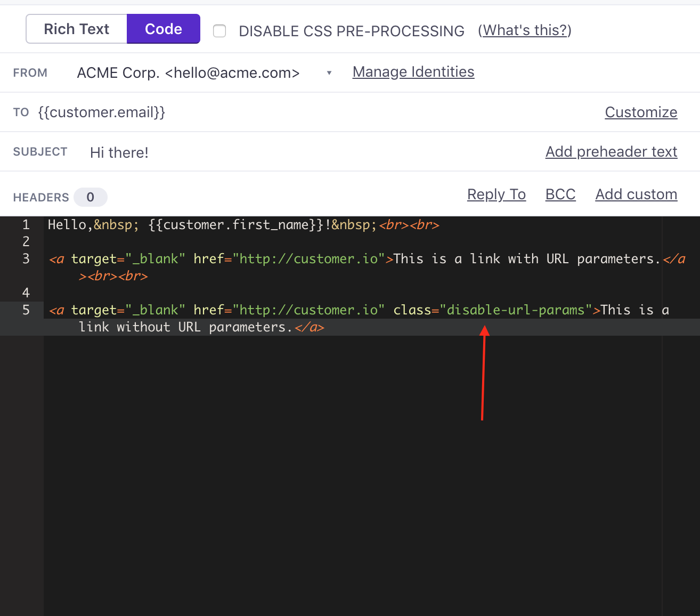Open Add preheader text
700x616 pixels.
tap(611, 152)
